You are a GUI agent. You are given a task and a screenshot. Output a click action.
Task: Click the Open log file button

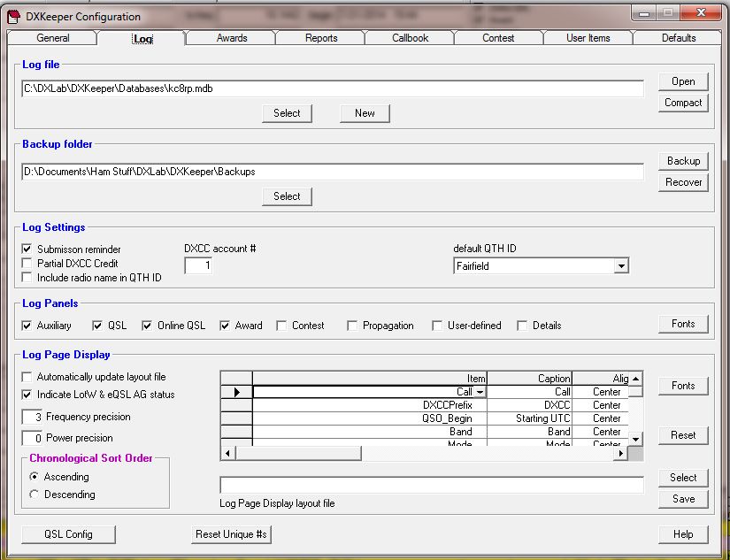pos(683,81)
